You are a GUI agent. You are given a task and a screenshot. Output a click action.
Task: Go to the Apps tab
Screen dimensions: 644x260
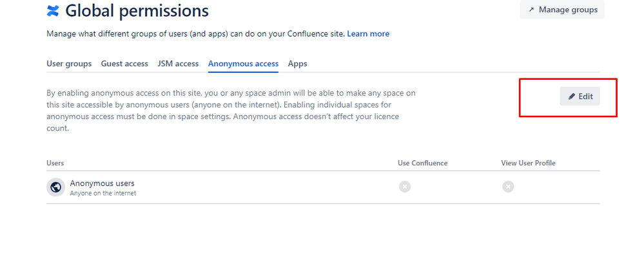[297, 64]
